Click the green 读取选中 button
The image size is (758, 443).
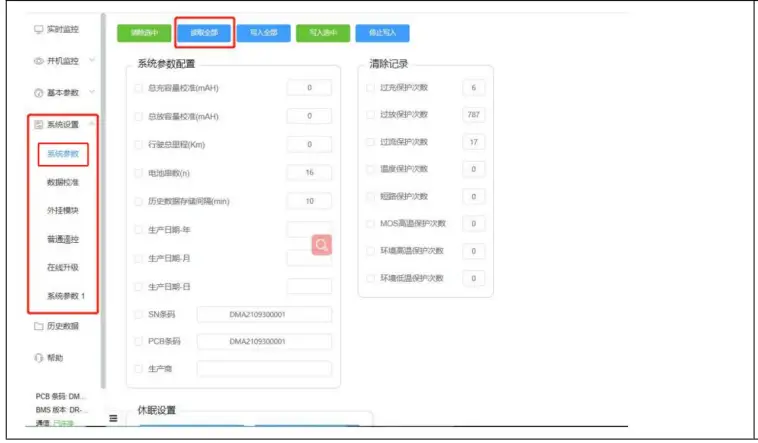(144, 33)
